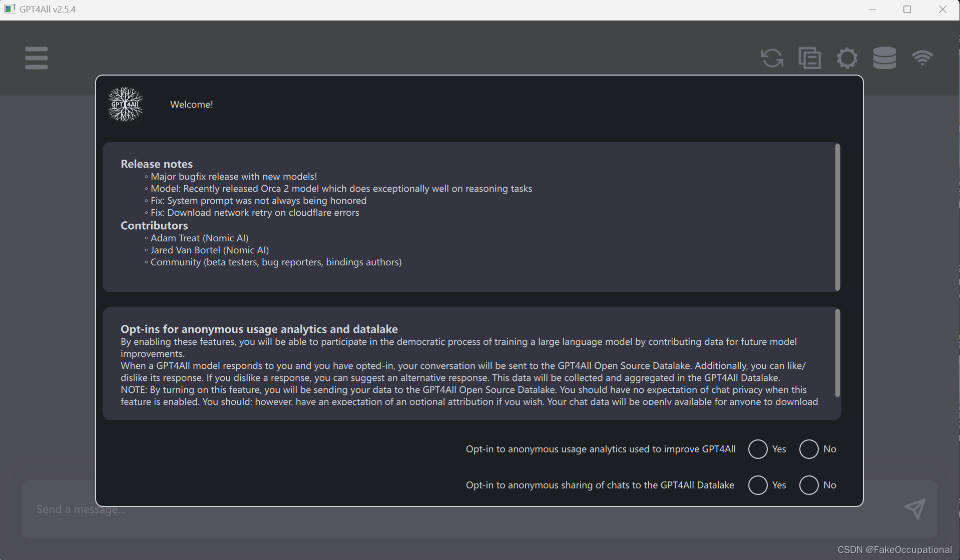Click the send message paper plane icon
The image size is (960, 560).
(x=915, y=509)
